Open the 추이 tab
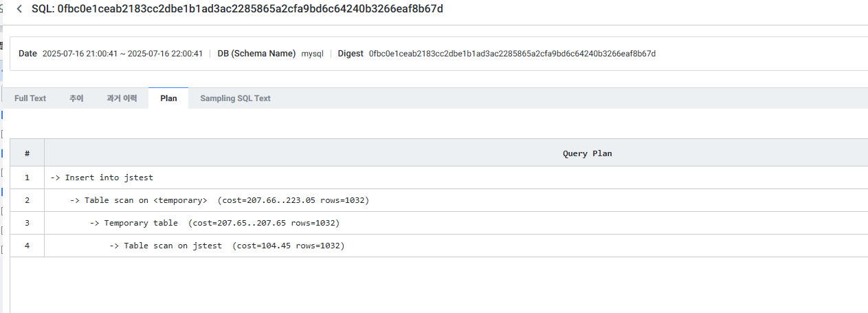The image size is (868, 313). pyautogui.click(x=76, y=98)
